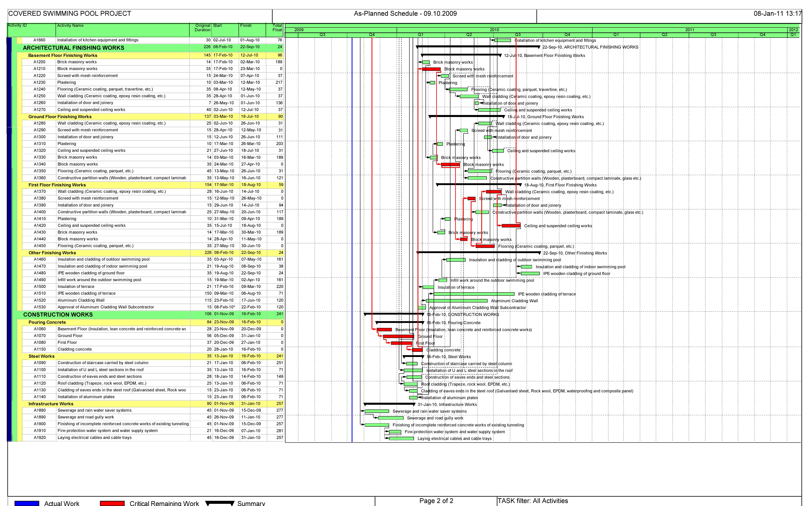Click activity ID A1530

pos(39,307)
